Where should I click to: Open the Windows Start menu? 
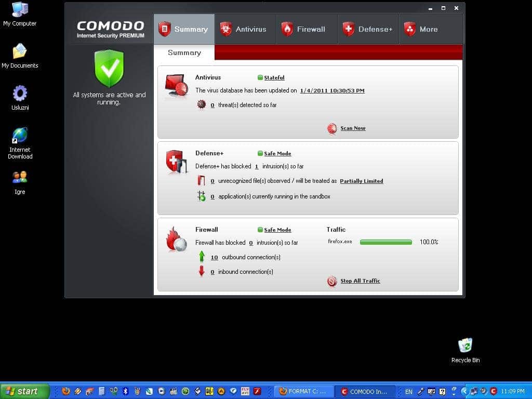[x=25, y=391]
